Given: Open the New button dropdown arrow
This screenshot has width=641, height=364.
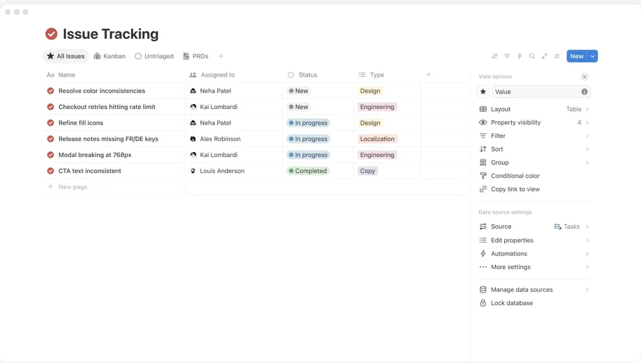Looking at the screenshot, I should click(592, 56).
